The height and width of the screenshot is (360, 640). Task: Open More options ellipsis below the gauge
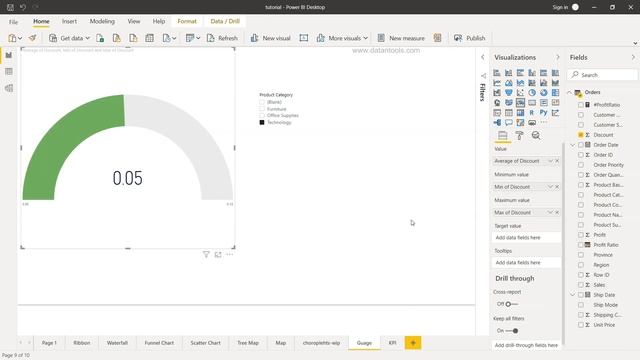click(230, 254)
